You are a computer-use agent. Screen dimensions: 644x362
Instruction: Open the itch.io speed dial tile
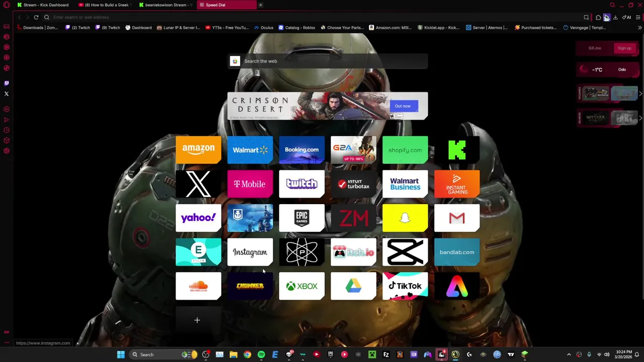point(353,252)
